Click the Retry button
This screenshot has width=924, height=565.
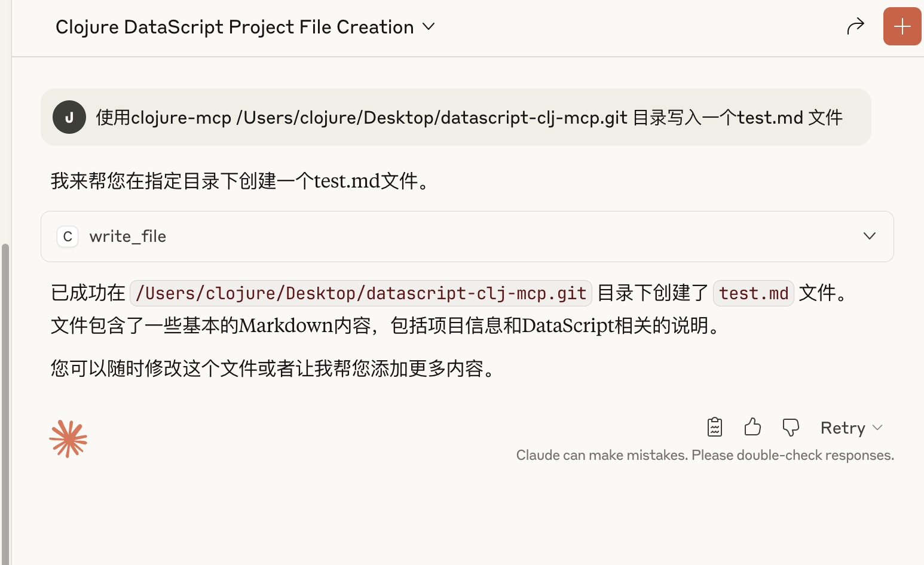pyautogui.click(x=843, y=428)
